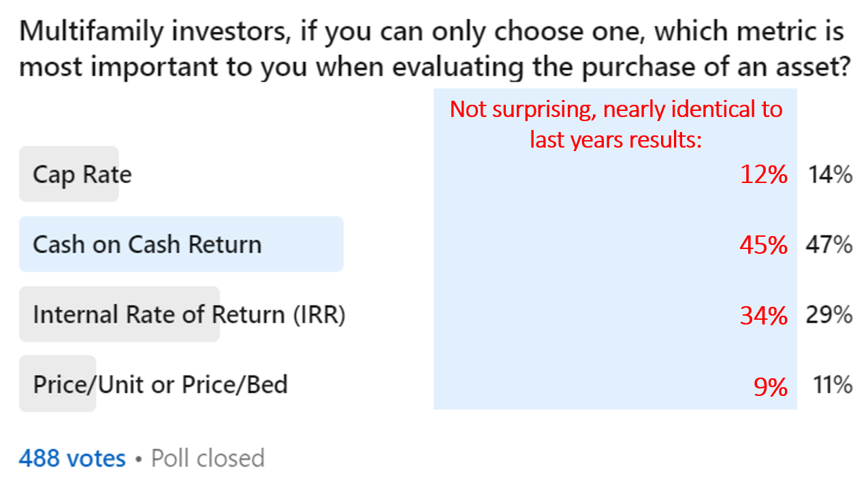Click the question line starting "most important"

tap(434, 67)
